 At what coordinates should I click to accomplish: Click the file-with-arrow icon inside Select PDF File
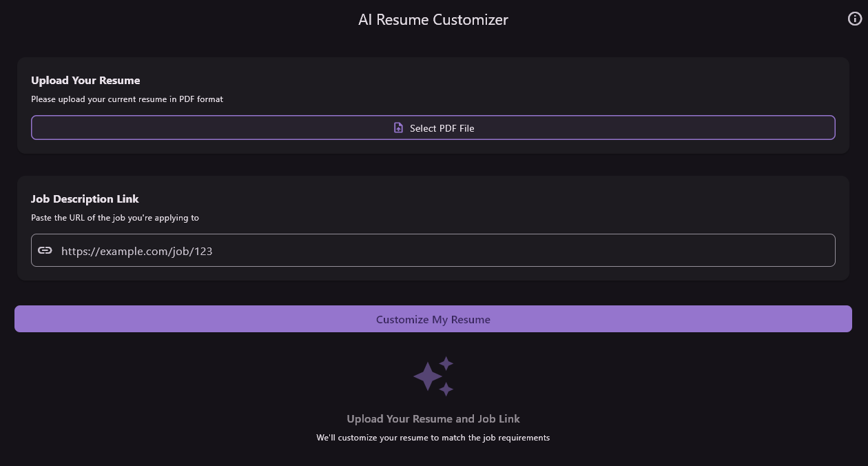coord(398,128)
